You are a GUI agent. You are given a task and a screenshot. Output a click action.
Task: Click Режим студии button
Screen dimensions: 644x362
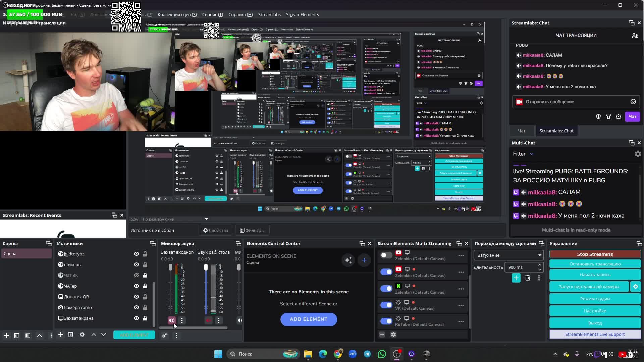point(595,299)
